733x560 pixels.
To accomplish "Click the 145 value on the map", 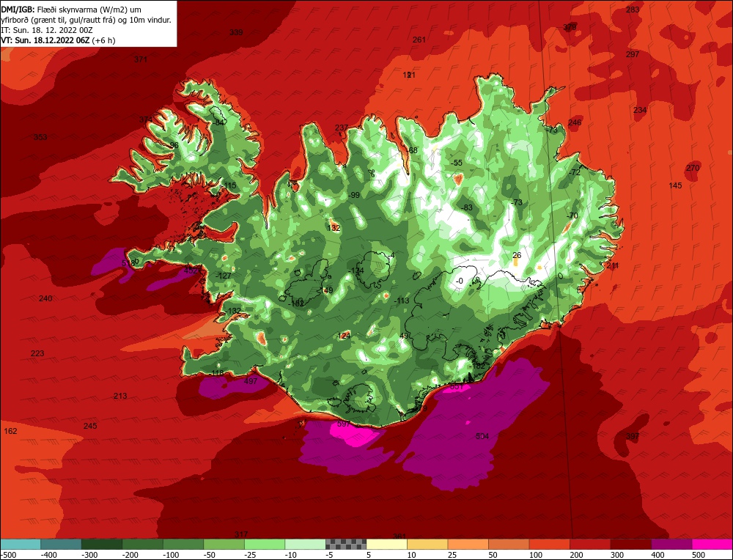I will point(675,185).
